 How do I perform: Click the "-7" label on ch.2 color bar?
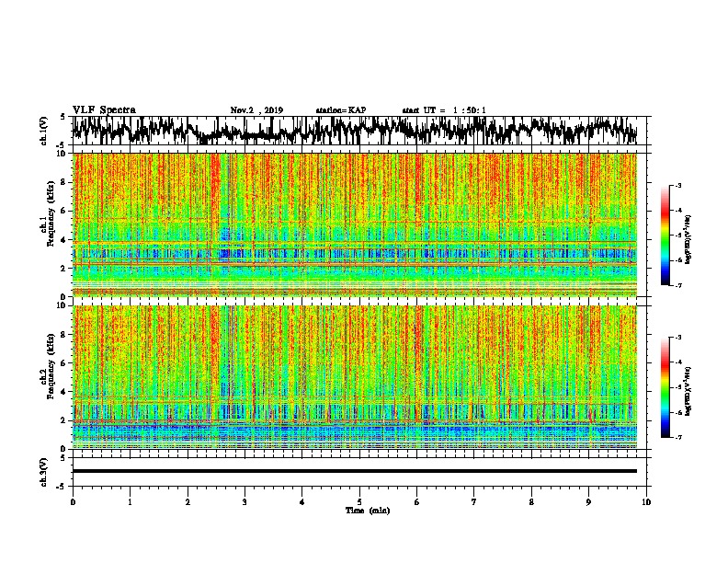[x=677, y=437]
